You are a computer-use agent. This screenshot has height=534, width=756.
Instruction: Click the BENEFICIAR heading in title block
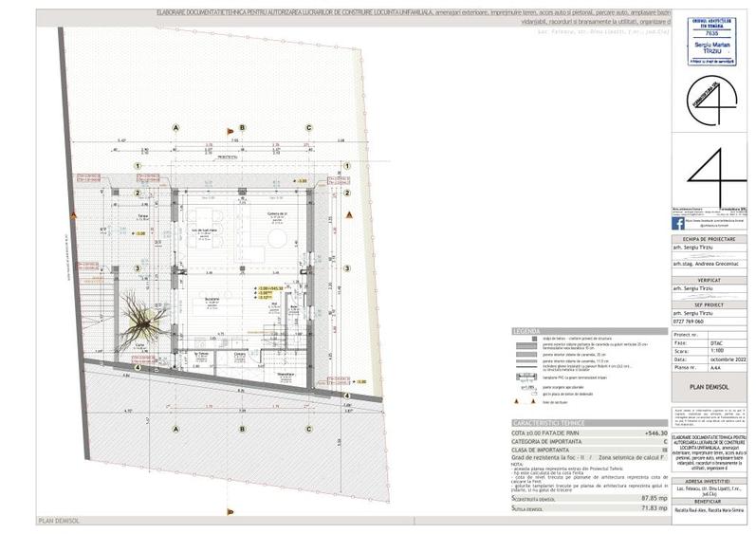[709, 503]
